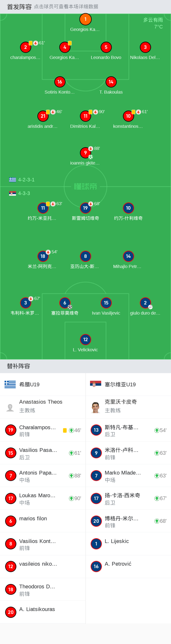View coach 克里沃卡皮奇 photo
The height and width of the screenshot is (644, 171).
(x=96, y=408)
